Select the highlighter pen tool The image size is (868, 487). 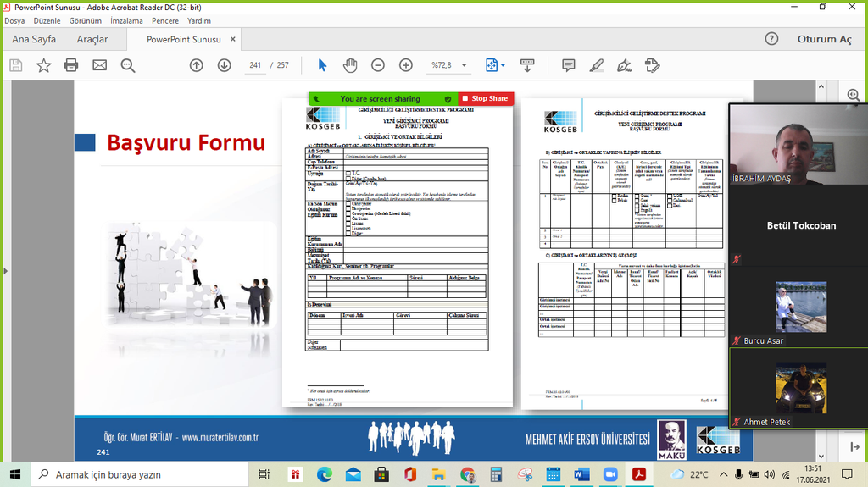click(x=597, y=65)
